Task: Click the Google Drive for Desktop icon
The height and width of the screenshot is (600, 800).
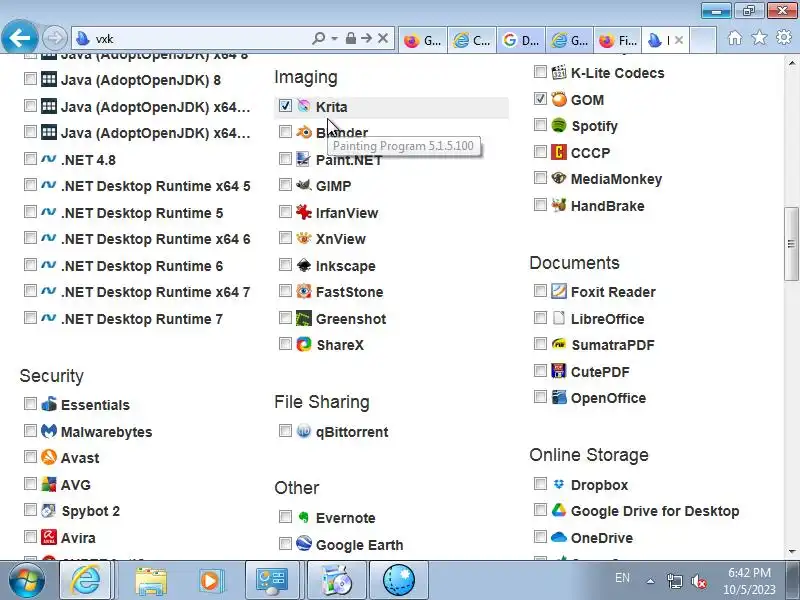Action: 559,510
